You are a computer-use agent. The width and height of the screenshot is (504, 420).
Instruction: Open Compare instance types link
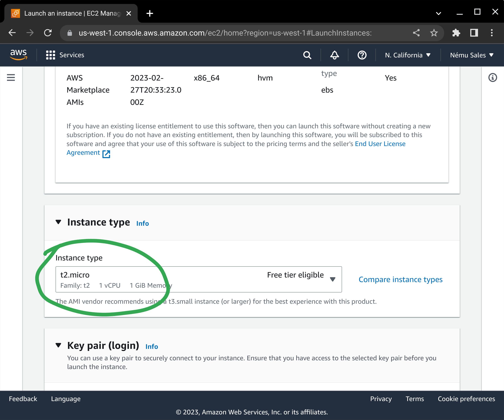coord(401,279)
